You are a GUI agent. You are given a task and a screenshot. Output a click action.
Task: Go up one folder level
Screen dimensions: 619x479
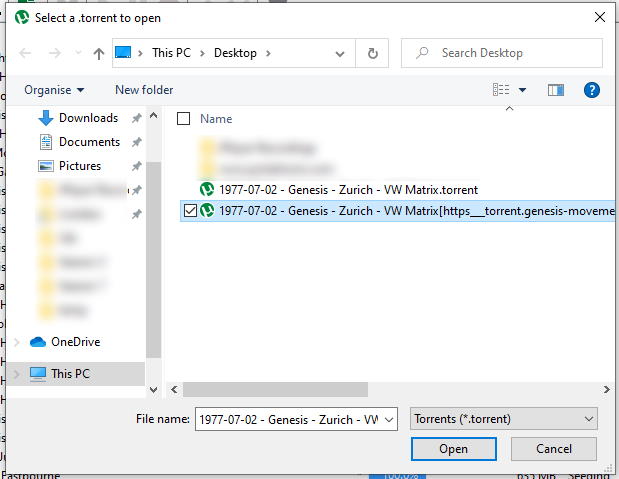(x=99, y=53)
